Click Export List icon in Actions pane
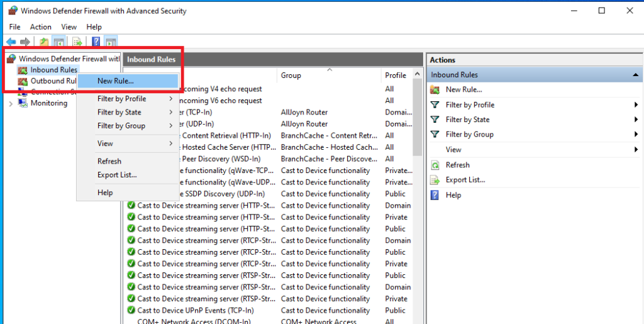This screenshot has width=644, height=324. click(435, 180)
